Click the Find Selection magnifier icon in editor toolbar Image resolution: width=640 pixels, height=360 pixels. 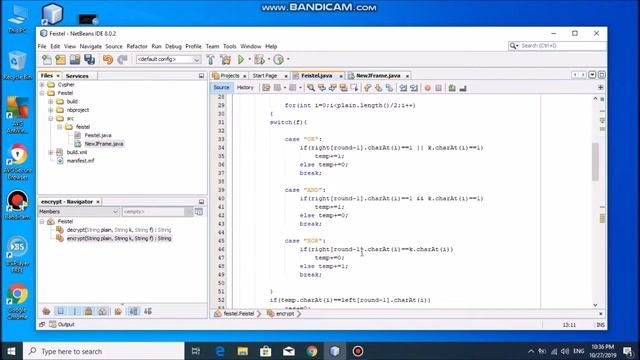[x=311, y=88]
